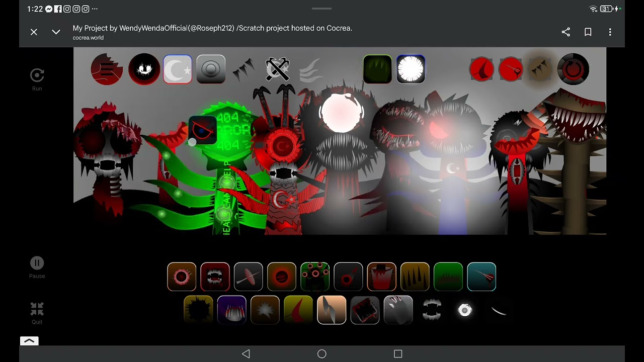Choose the red circle with dart icon
Image resolution: width=644 pixels, height=362 pixels.
(511, 69)
